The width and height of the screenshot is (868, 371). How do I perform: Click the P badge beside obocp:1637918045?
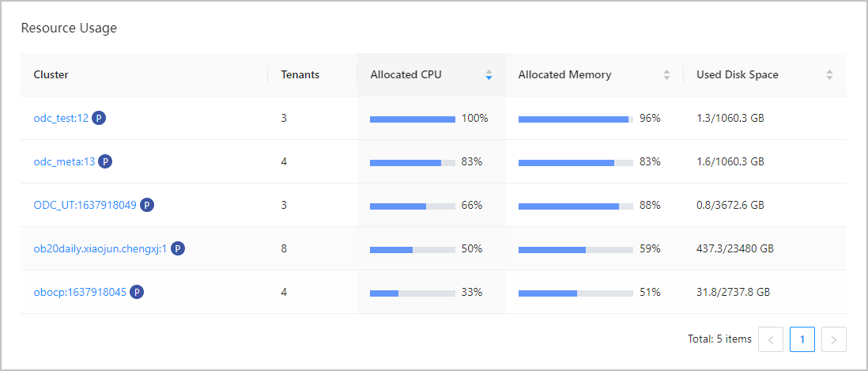click(x=137, y=292)
